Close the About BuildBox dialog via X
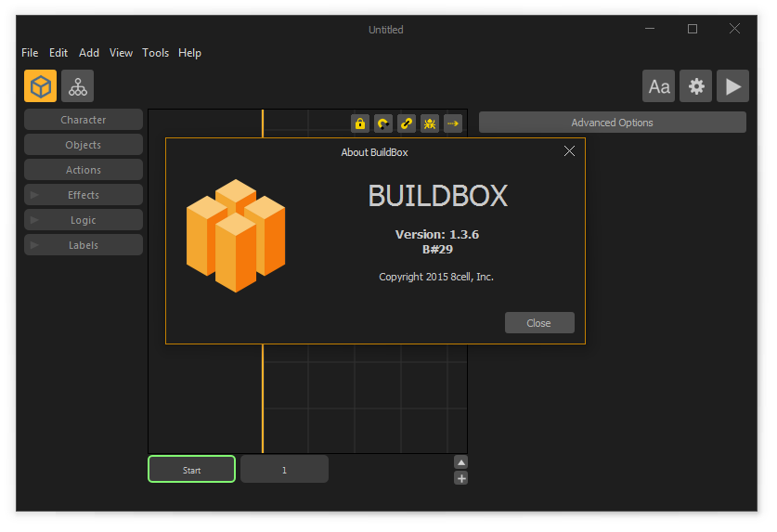 coord(569,151)
